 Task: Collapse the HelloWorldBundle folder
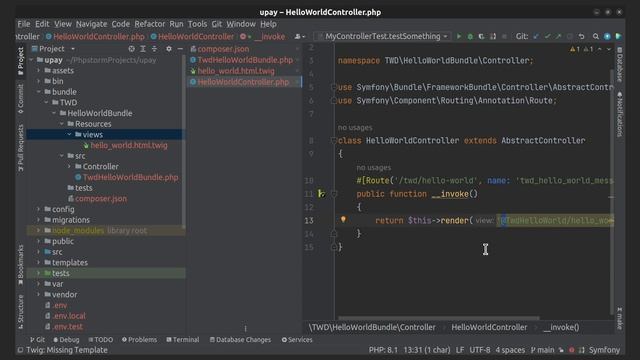click(54, 113)
